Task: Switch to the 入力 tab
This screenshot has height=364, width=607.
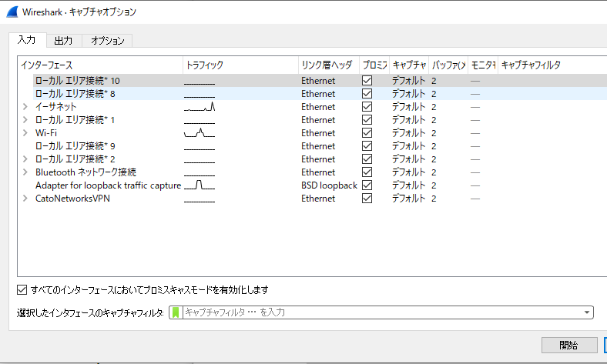Action: pos(27,40)
